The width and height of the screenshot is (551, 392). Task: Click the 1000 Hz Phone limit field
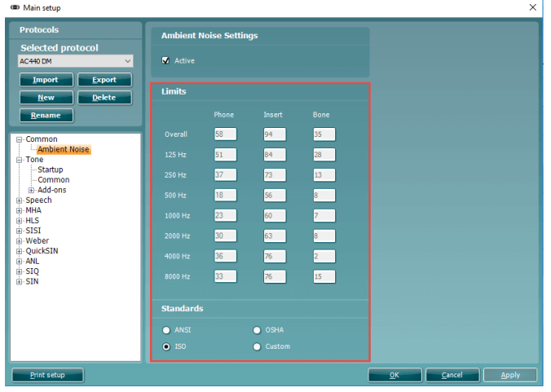point(225,216)
